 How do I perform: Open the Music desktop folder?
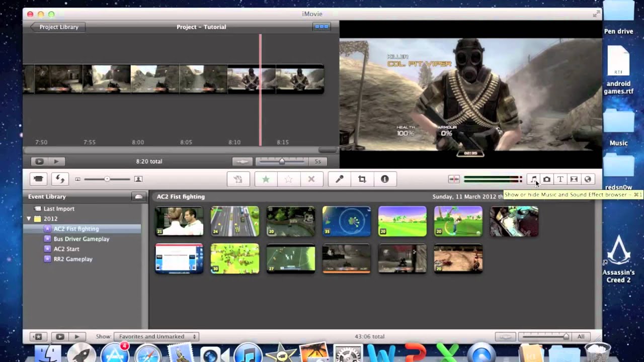click(x=618, y=128)
